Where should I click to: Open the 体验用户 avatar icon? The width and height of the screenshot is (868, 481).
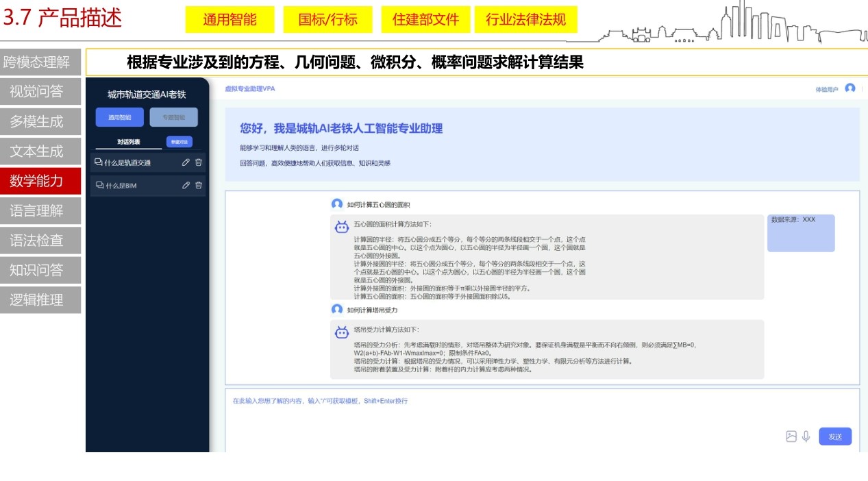(850, 88)
